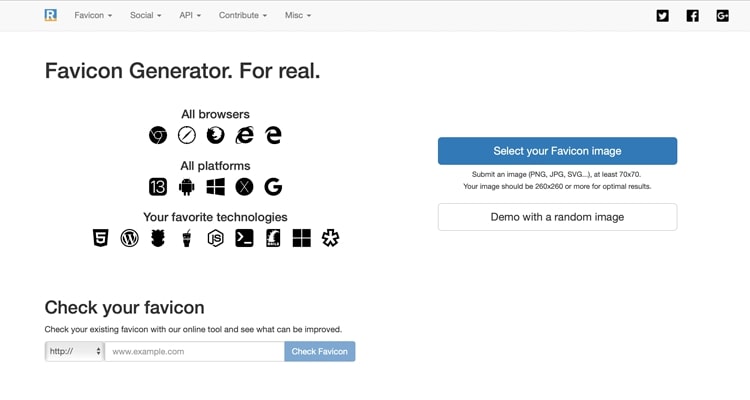Click the HTML5 shield icon

[100, 238]
